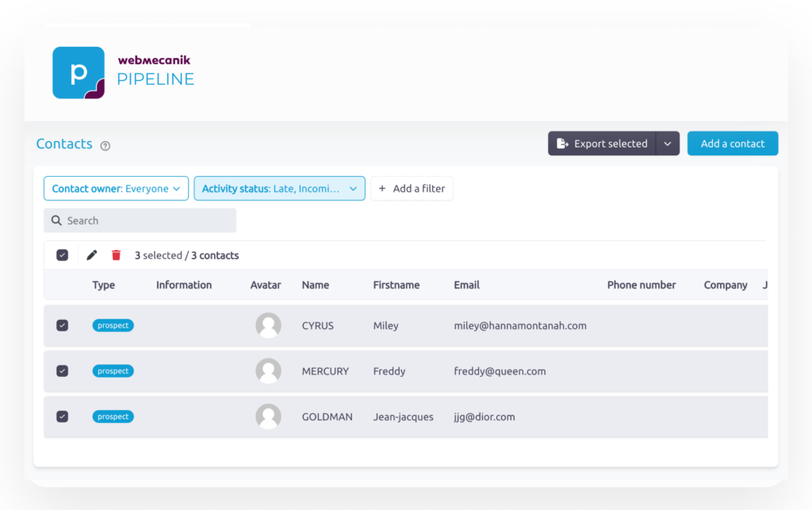Click the pencil edit icon for selected contacts

tap(92, 255)
